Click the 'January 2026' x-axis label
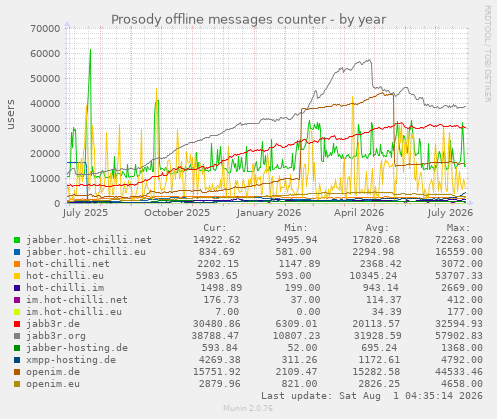This screenshot has width=497, height=419. tap(269, 213)
